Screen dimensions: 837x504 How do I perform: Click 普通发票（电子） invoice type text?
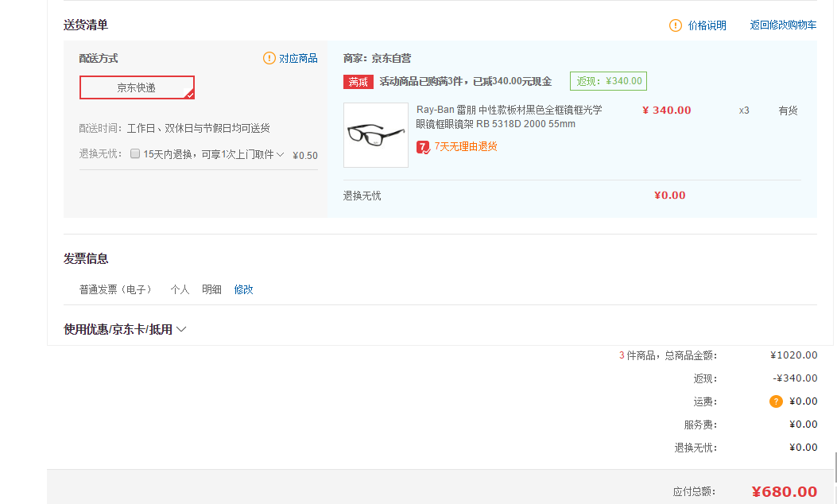tap(114, 289)
